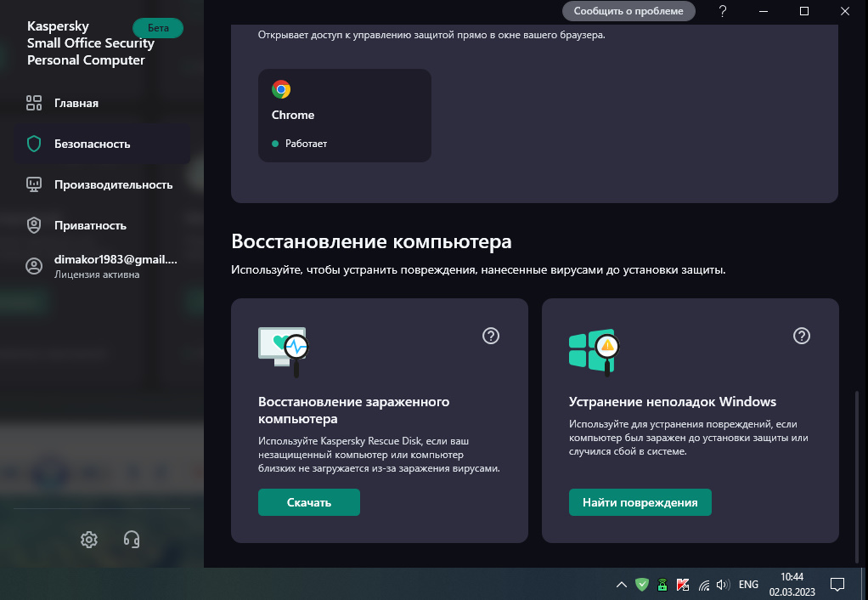Click the monitor icon beside Производительность
This screenshot has width=868, height=600.
pyautogui.click(x=34, y=184)
